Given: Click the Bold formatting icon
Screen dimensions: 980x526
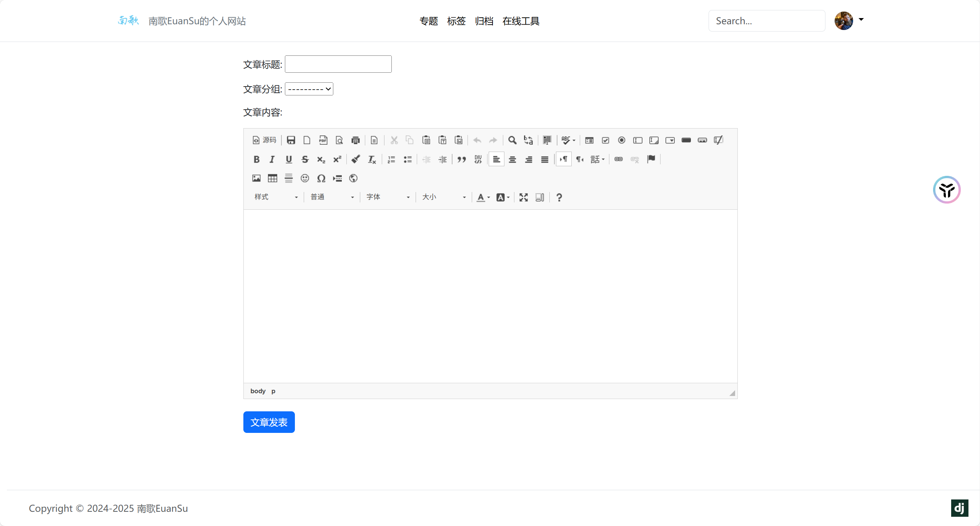Looking at the screenshot, I should (256, 159).
